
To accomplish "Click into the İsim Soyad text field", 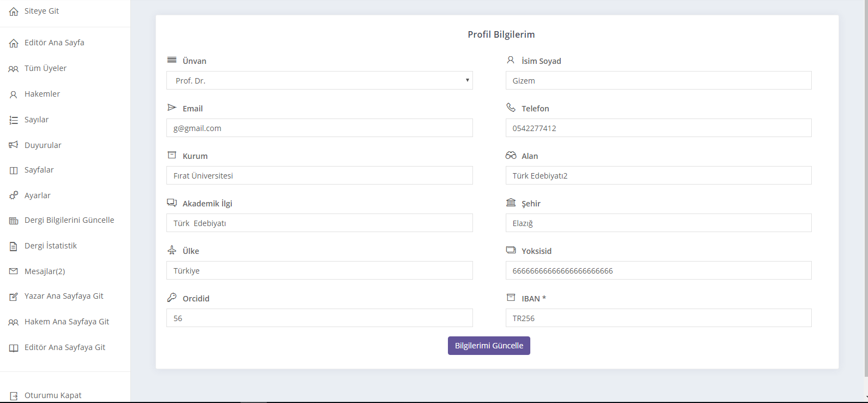I will click(658, 80).
